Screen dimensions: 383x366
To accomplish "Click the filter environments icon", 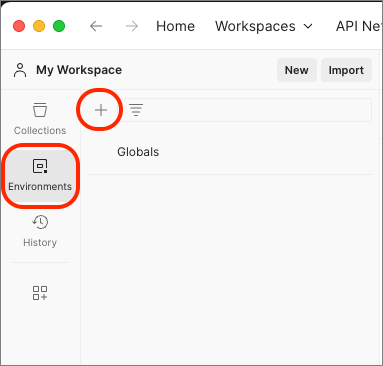I will 136,110.
